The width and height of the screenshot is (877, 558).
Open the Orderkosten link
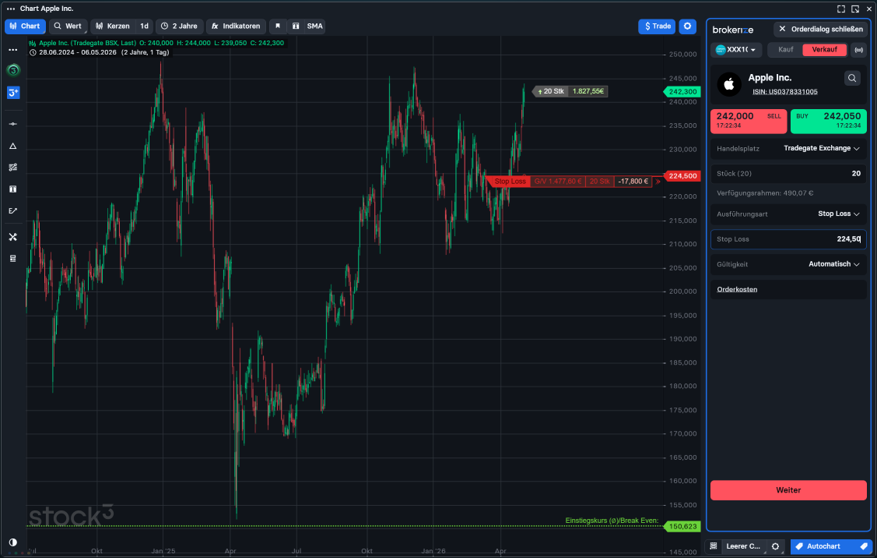pyautogui.click(x=737, y=289)
